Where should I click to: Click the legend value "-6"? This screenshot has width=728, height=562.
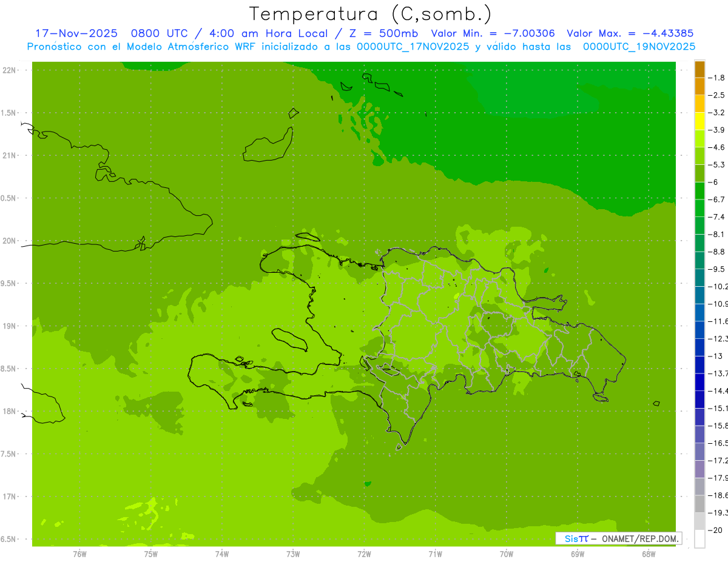click(714, 182)
